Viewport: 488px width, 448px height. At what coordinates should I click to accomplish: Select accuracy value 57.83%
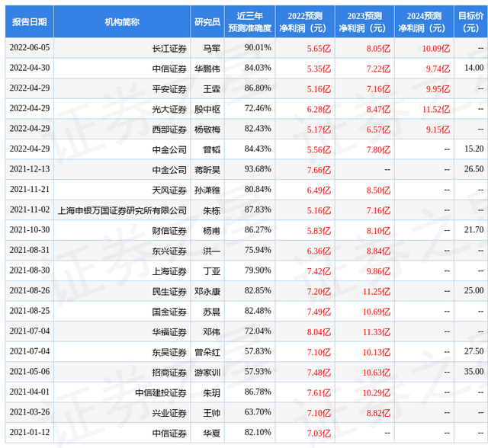click(x=258, y=351)
